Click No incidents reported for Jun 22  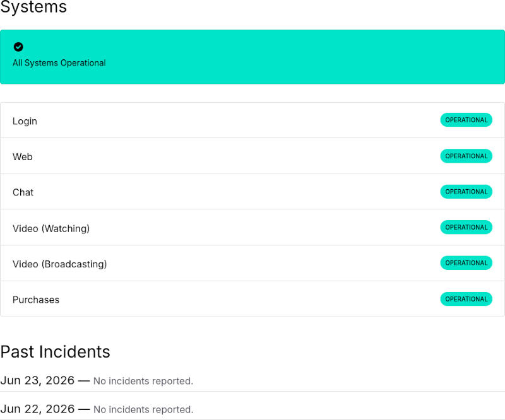[x=143, y=410]
